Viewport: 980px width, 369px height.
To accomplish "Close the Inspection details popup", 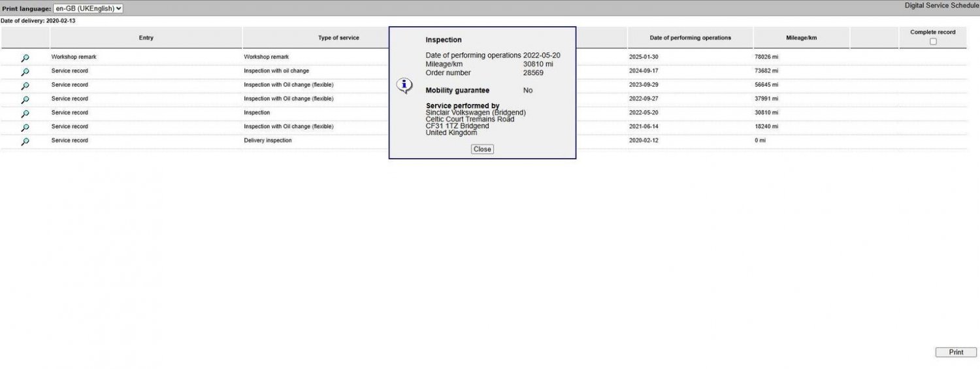I will pyautogui.click(x=482, y=149).
